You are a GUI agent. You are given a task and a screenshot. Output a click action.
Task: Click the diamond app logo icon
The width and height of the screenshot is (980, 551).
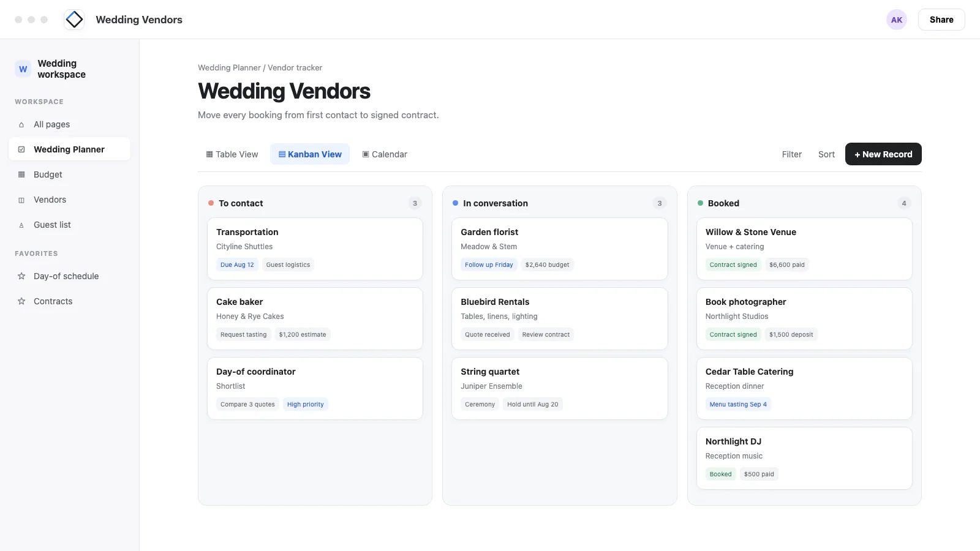click(74, 20)
